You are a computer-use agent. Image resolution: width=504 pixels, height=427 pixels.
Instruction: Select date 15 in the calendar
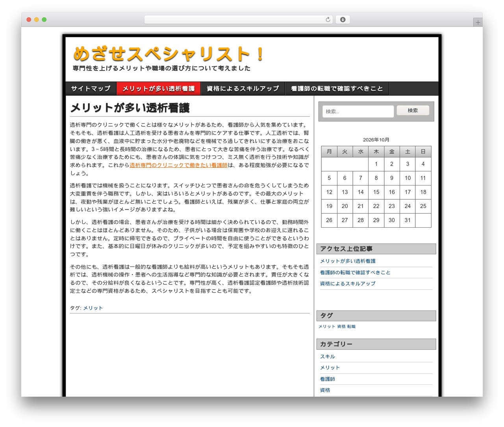[376, 192]
